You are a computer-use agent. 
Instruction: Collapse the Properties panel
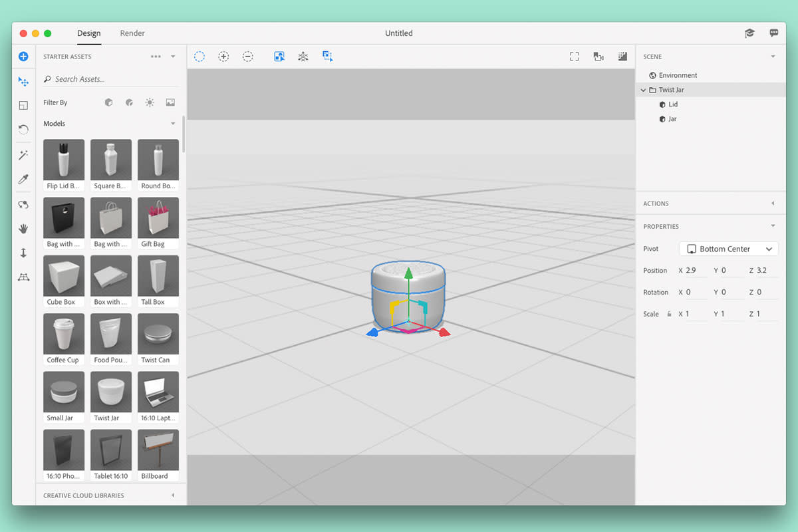pyautogui.click(x=773, y=226)
